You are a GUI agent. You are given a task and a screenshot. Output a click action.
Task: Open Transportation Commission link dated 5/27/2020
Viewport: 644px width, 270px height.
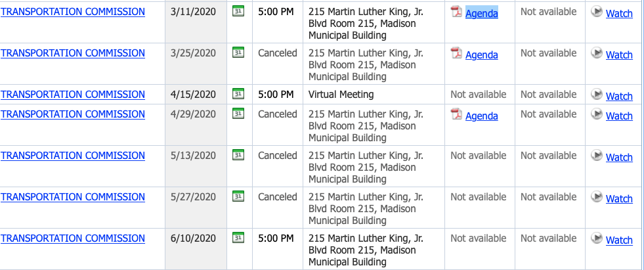pyautogui.click(x=73, y=197)
